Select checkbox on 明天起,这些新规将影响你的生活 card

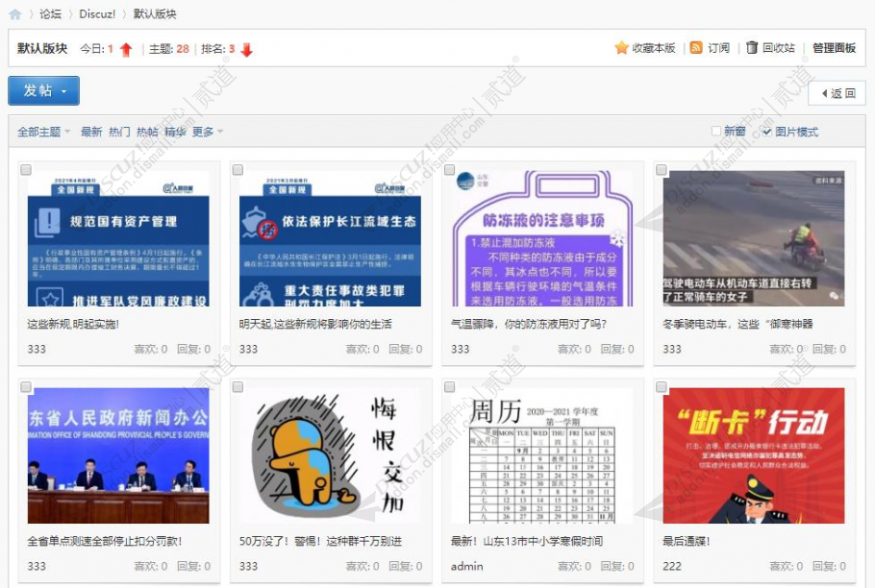[237, 169]
